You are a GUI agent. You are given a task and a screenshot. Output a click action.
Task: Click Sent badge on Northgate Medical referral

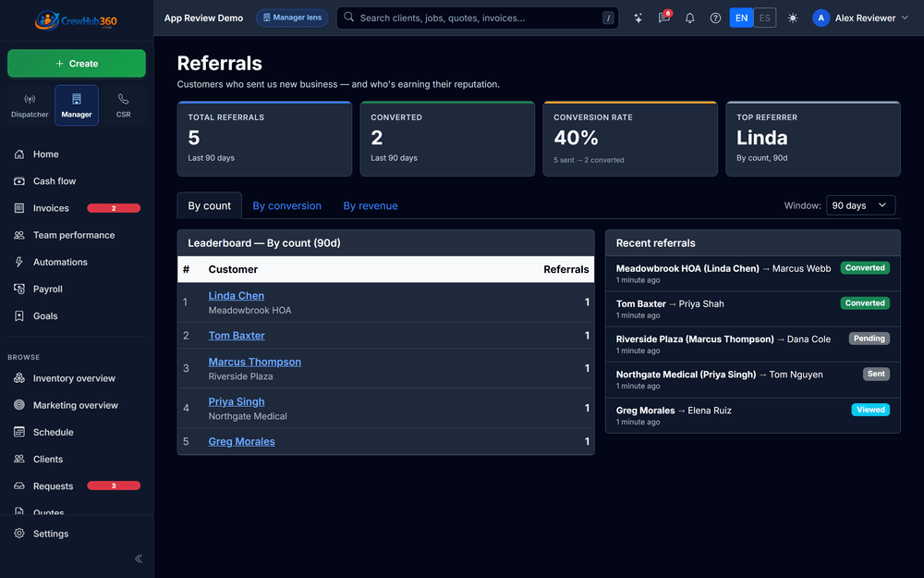click(x=876, y=374)
